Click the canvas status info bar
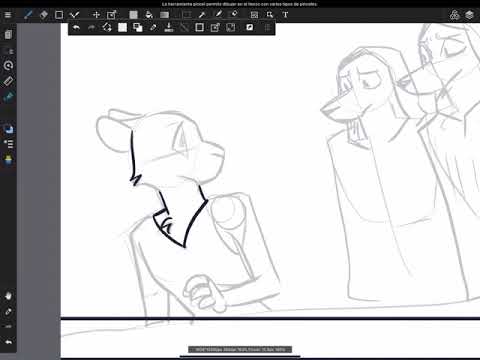 coord(240,349)
